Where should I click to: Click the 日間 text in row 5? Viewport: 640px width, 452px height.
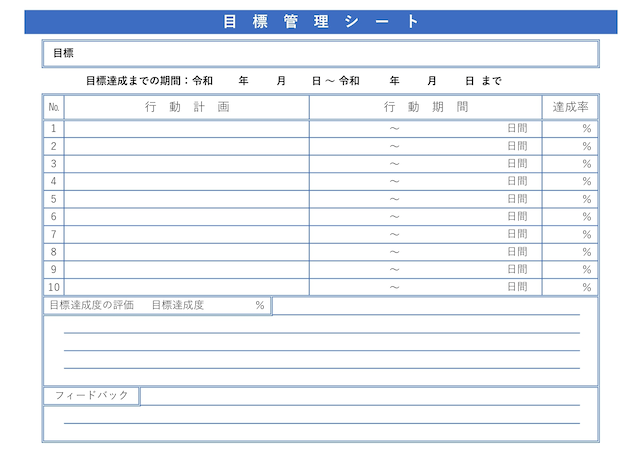517,199
